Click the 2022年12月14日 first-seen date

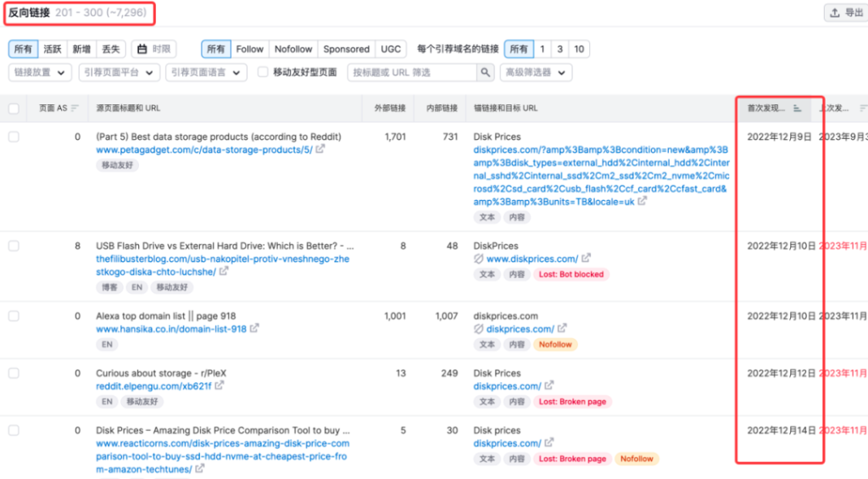point(781,431)
